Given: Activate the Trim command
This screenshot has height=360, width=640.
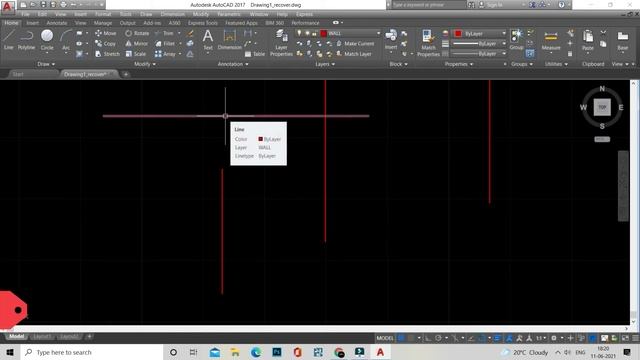Looking at the screenshot, I should (x=164, y=33).
